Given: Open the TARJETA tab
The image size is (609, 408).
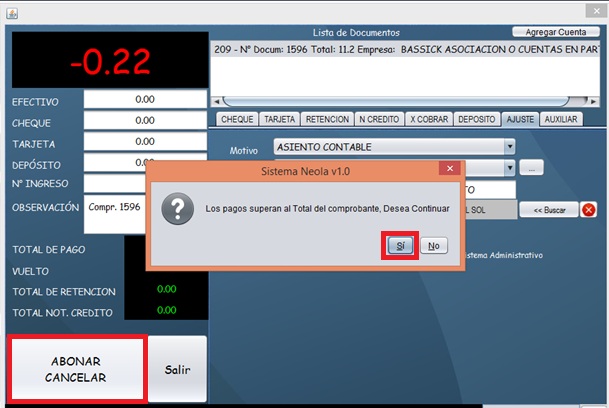Looking at the screenshot, I should [x=279, y=119].
